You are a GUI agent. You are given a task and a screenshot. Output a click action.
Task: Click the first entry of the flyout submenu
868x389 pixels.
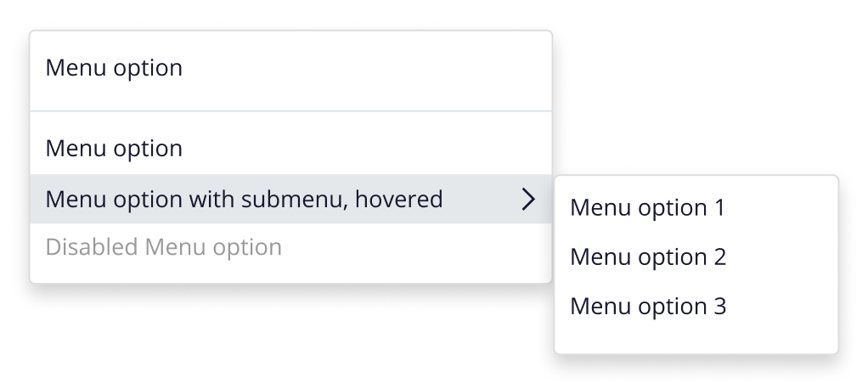point(647,208)
